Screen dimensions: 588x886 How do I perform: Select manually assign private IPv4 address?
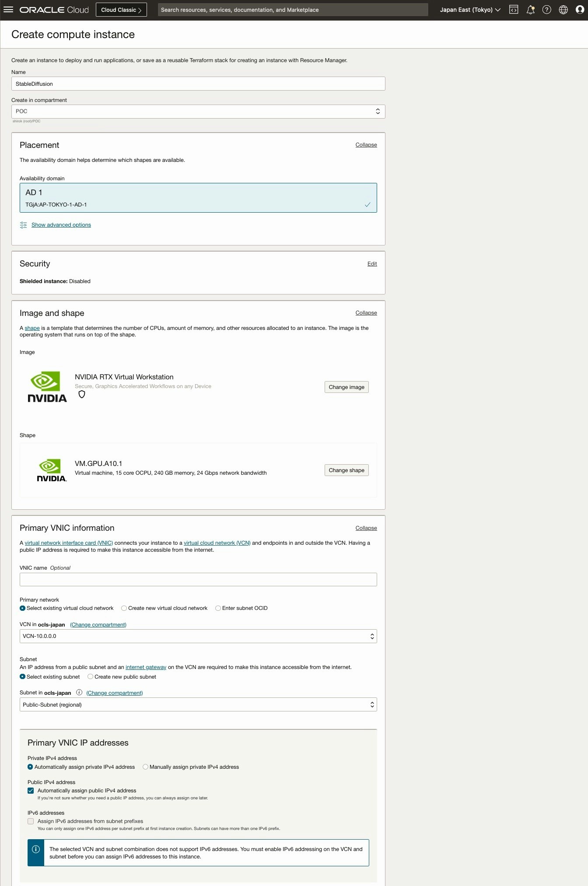pos(145,767)
